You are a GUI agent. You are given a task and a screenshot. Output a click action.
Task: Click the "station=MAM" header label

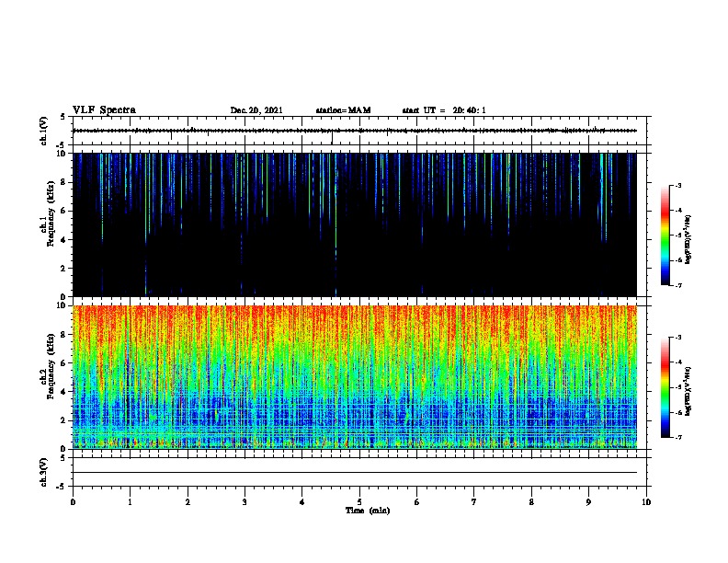[x=343, y=110]
